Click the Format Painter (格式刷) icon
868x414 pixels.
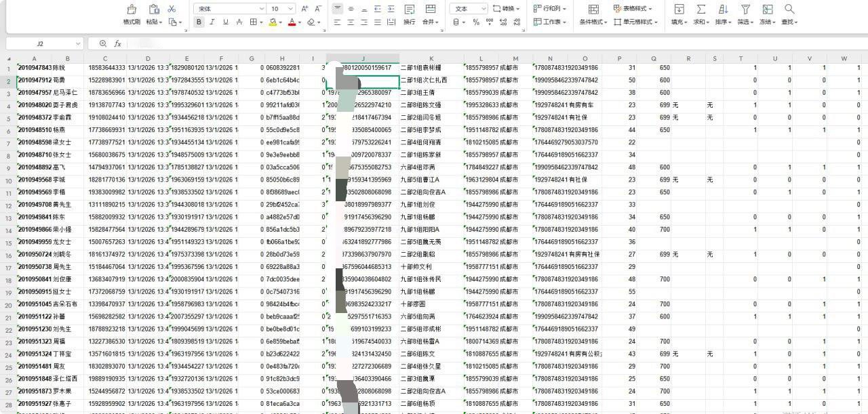pos(132,9)
